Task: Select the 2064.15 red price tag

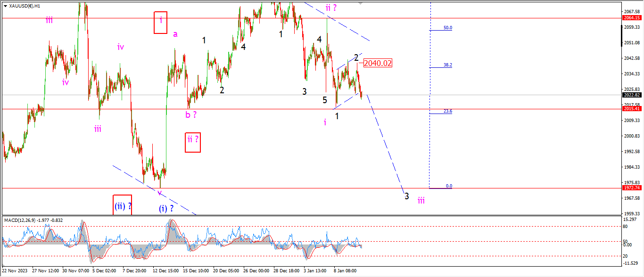Action: click(632, 18)
